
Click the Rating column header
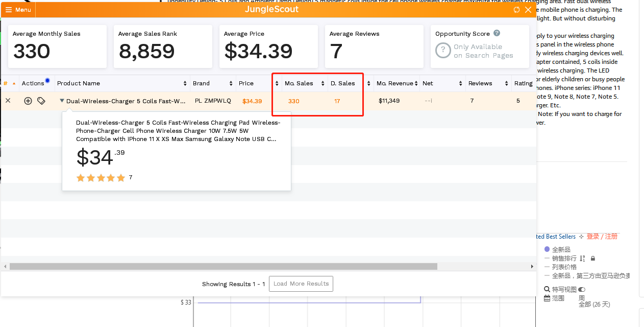(x=524, y=83)
